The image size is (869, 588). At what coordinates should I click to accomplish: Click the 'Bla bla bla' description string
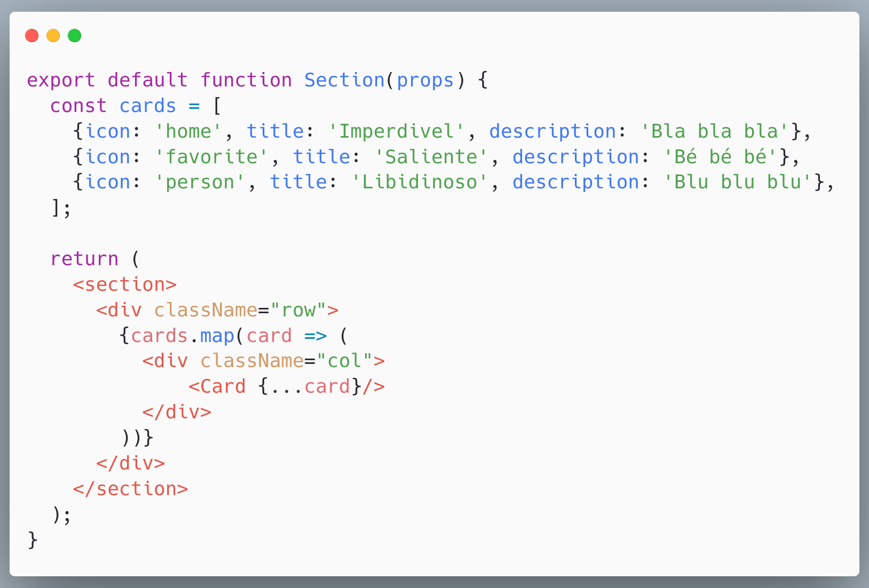[x=715, y=131]
